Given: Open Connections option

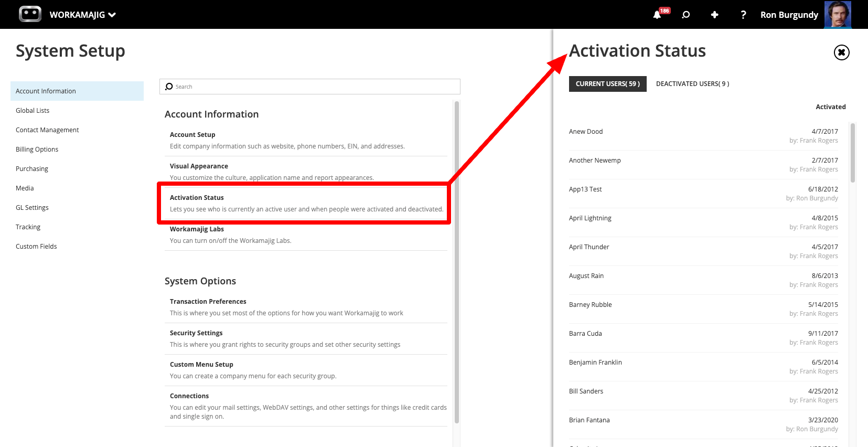Looking at the screenshot, I should coord(306,406).
